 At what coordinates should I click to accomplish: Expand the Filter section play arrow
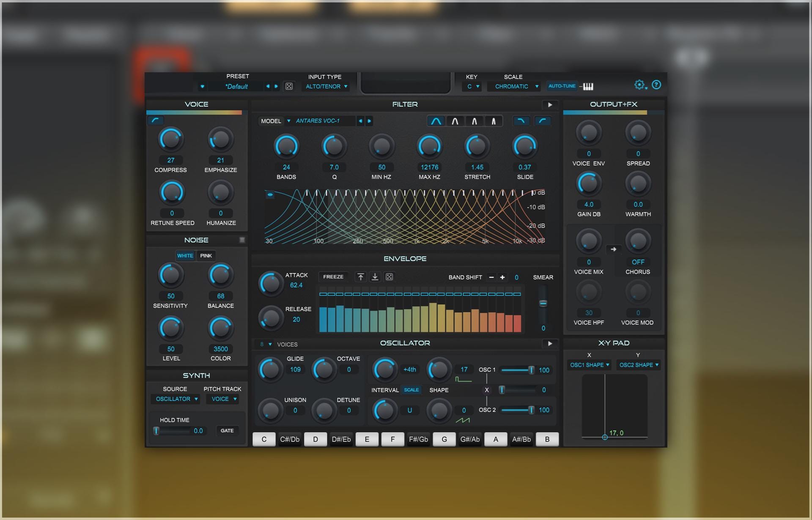550,105
